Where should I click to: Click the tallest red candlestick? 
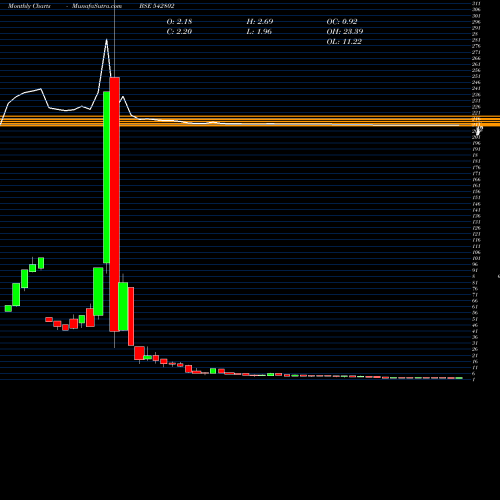click(x=115, y=204)
